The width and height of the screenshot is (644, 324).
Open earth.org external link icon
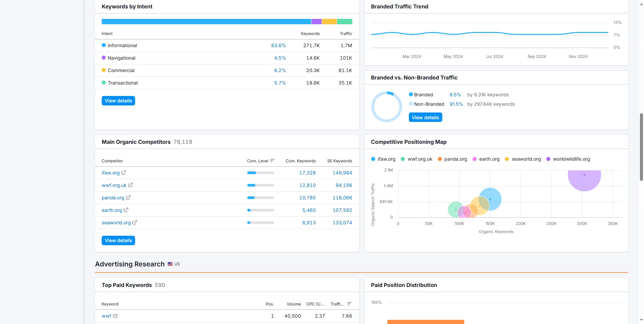pos(126,210)
